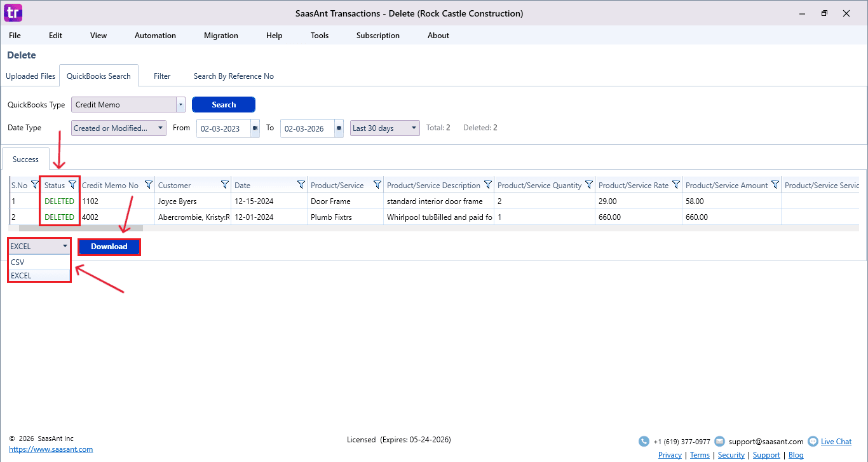Click the From date field 02-03-2023
Viewport: 868px width, 462px height.
pyautogui.click(x=224, y=128)
